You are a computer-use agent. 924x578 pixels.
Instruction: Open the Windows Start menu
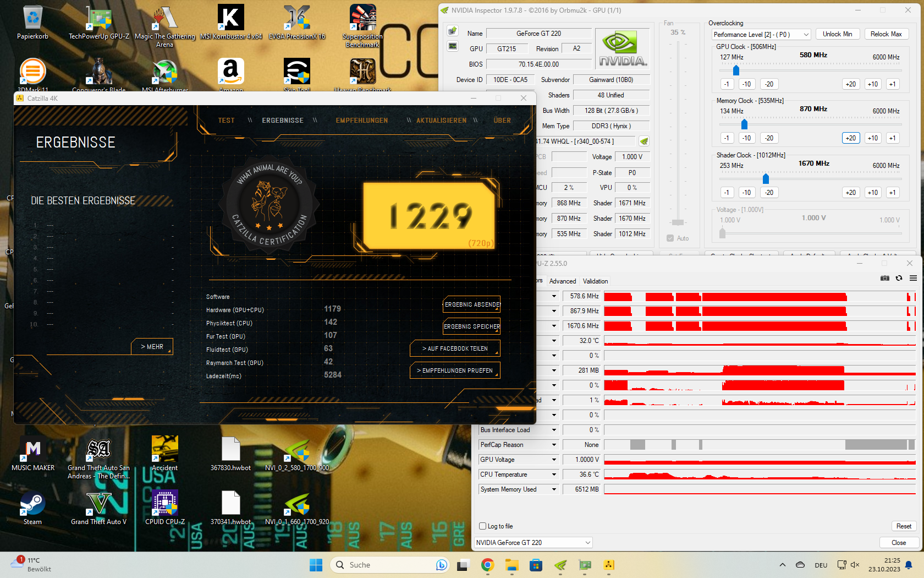[x=316, y=565]
